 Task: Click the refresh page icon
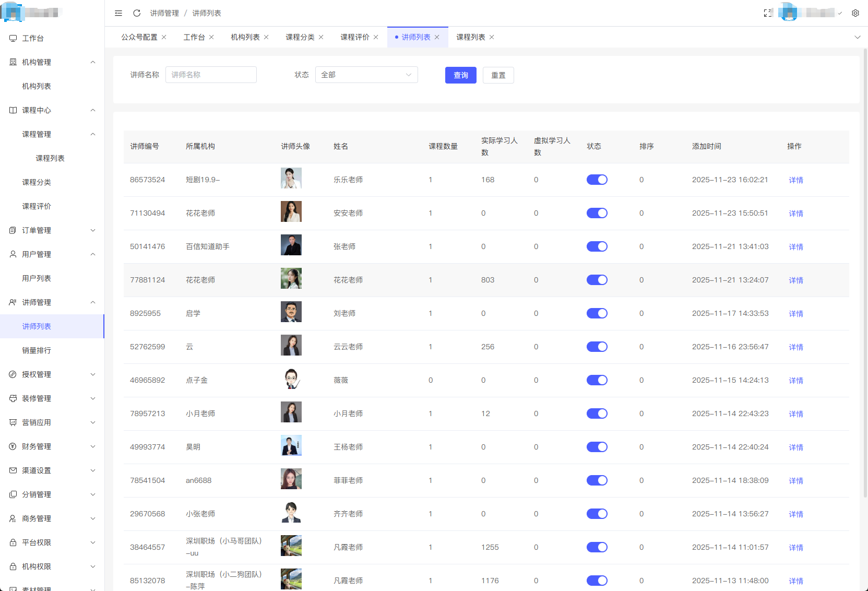click(x=137, y=13)
